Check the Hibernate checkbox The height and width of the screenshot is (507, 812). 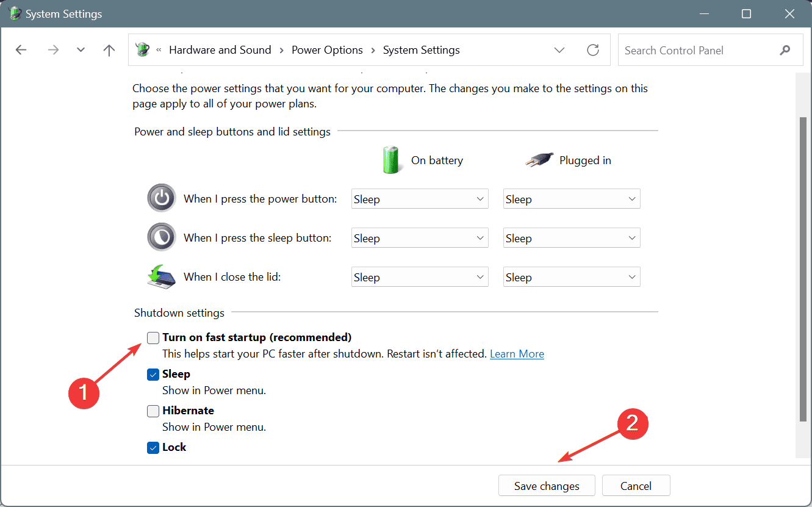click(x=153, y=411)
